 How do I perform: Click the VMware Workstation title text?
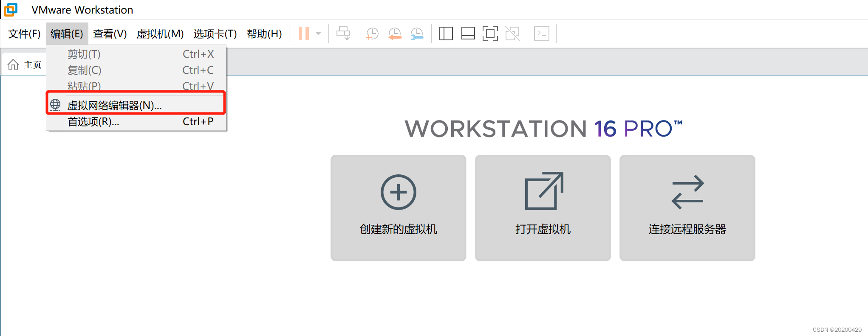pos(82,10)
